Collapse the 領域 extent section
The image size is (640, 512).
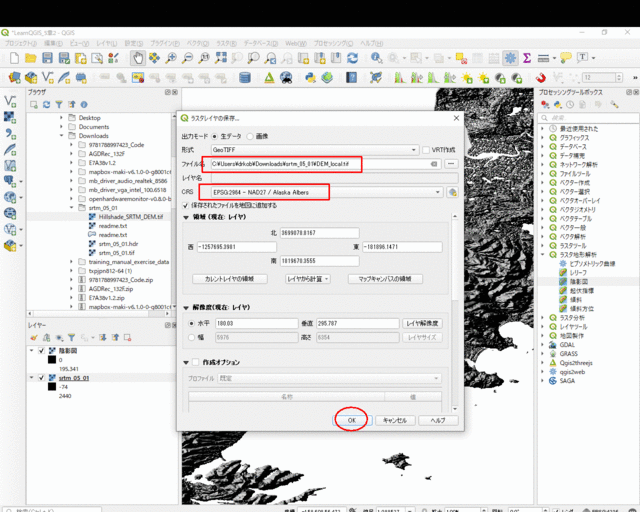(x=186, y=217)
